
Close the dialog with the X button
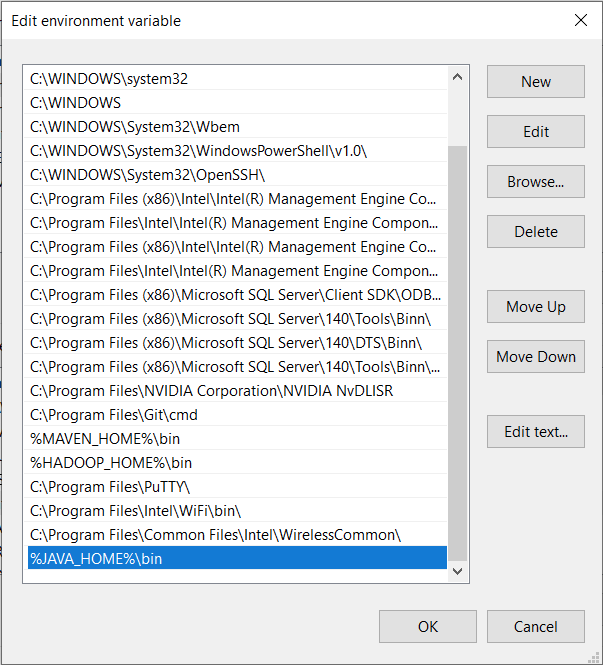[580, 20]
